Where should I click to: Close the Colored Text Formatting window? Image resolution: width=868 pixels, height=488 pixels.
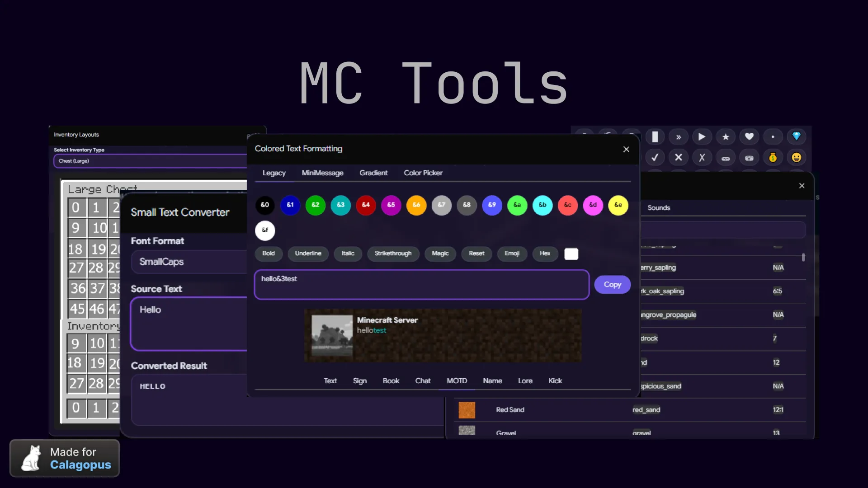(x=626, y=150)
